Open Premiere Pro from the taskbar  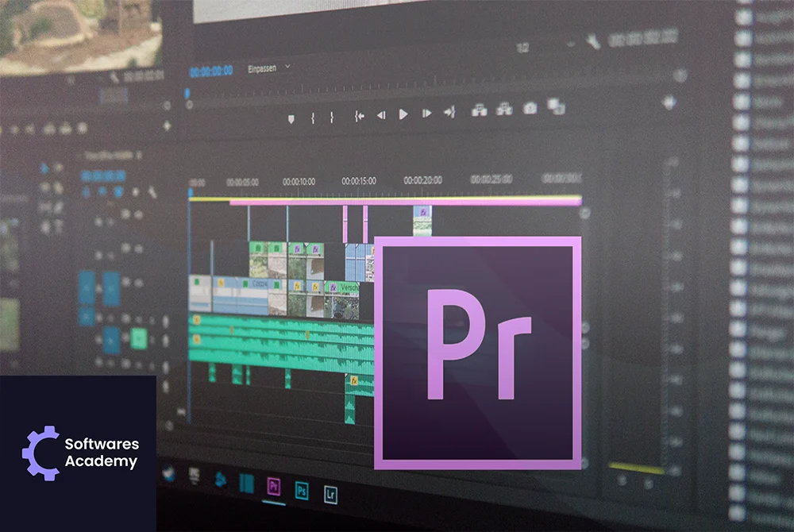(x=273, y=487)
